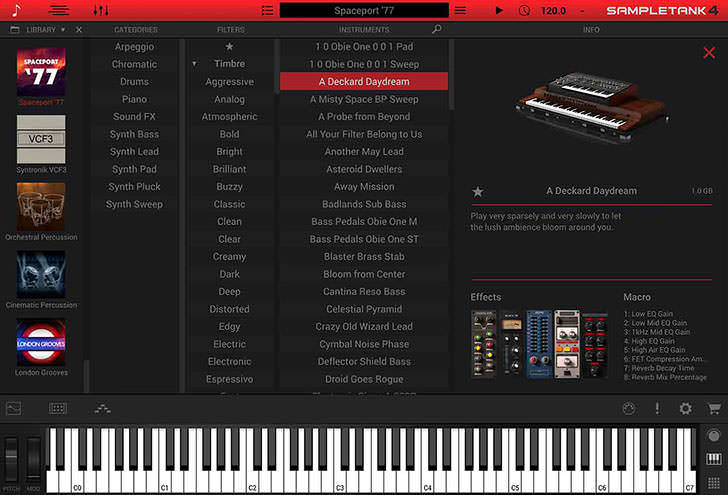
Task: Open the parts list view icon
Action: 58,10
